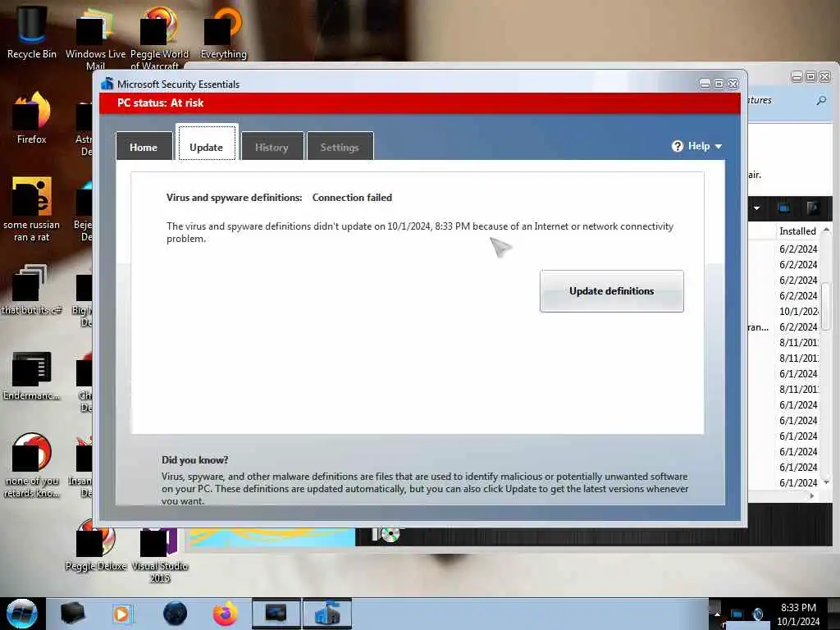The width and height of the screenshot is (840, 630).
Task: Open the Help menu label
Action: 699,146
